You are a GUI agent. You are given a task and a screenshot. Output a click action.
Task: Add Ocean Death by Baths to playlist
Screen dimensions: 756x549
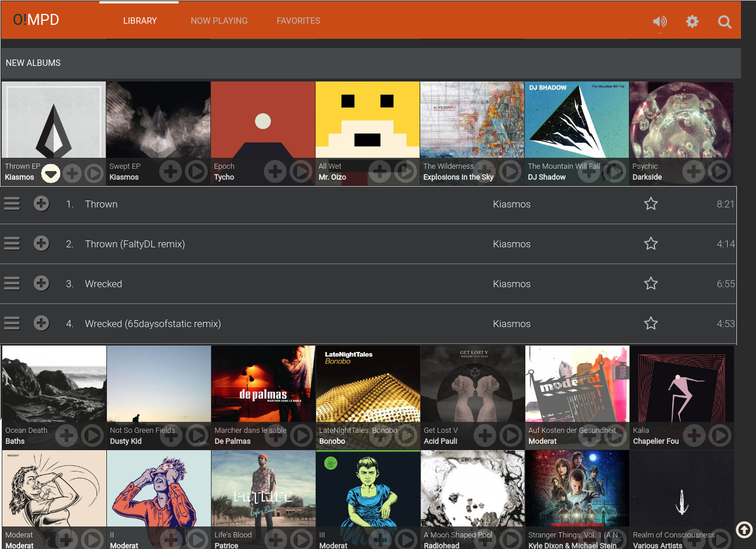click(66, 436)
